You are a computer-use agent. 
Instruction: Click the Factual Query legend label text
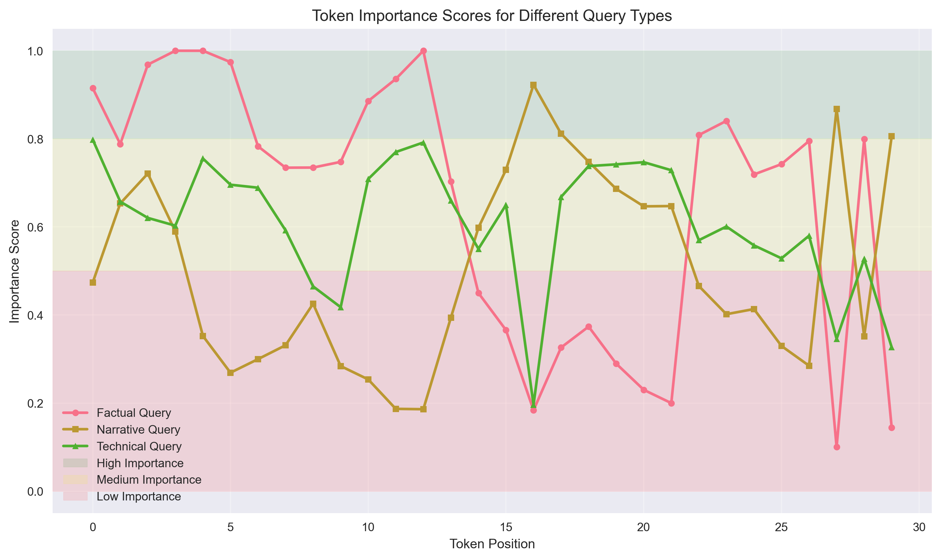pos(134,413)
